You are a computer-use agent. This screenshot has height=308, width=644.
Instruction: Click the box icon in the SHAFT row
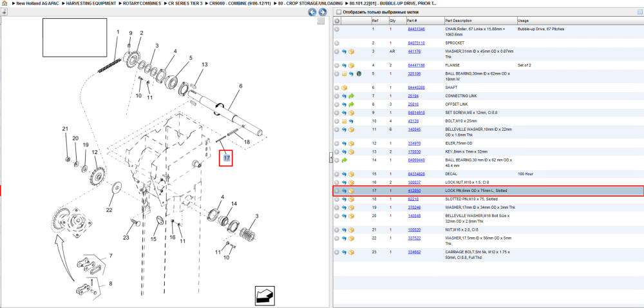coord(344,88)
